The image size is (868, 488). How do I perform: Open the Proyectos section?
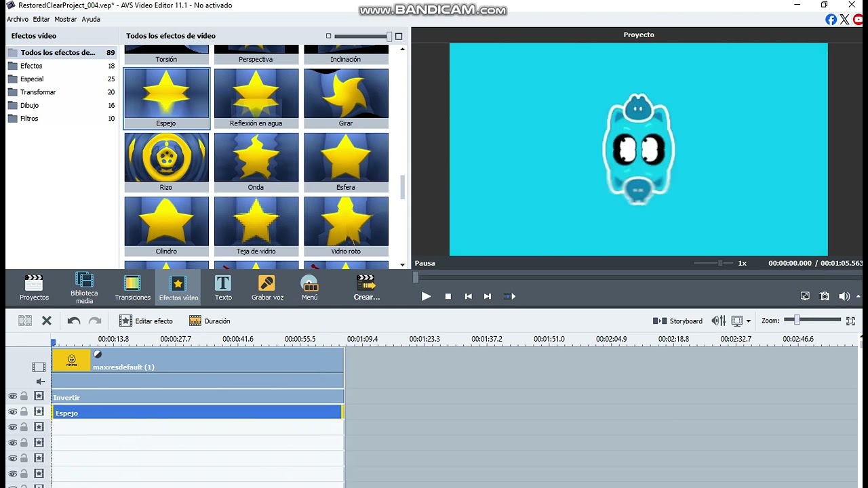[x=34, y=287]
